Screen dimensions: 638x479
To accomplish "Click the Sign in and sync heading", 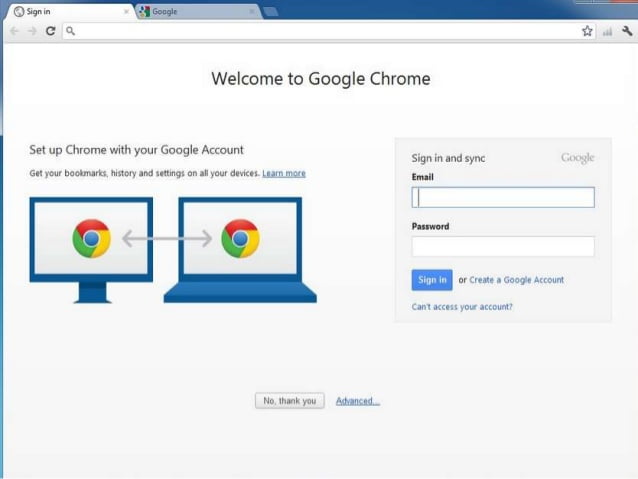I will 448,158.
